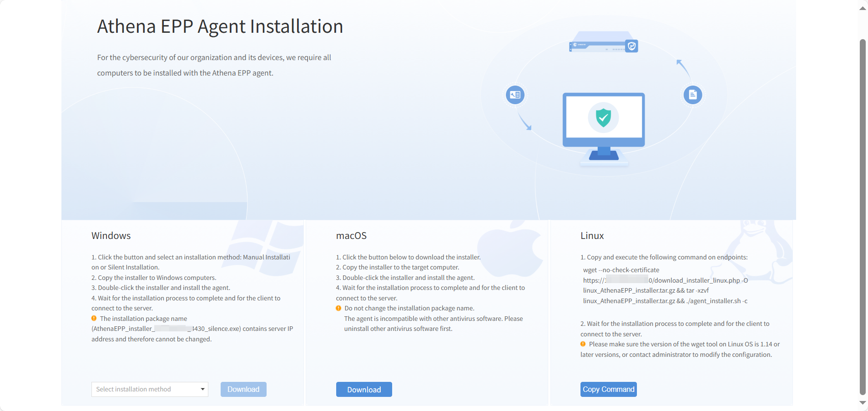Click the Windows section heading
The image size is (868, 411).
tap(111, 236)
